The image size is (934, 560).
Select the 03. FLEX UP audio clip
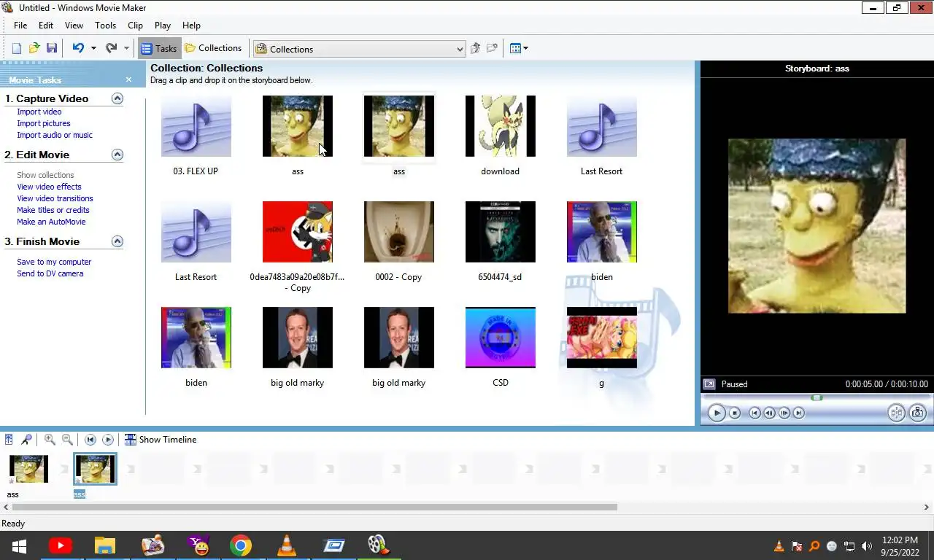pos(196,126)
